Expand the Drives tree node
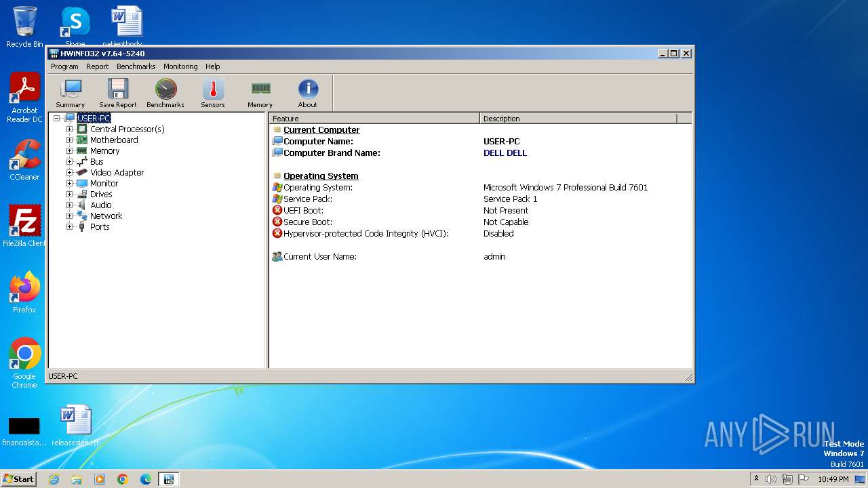The width and height of the screenshot is (868, 488). [69, 194]
